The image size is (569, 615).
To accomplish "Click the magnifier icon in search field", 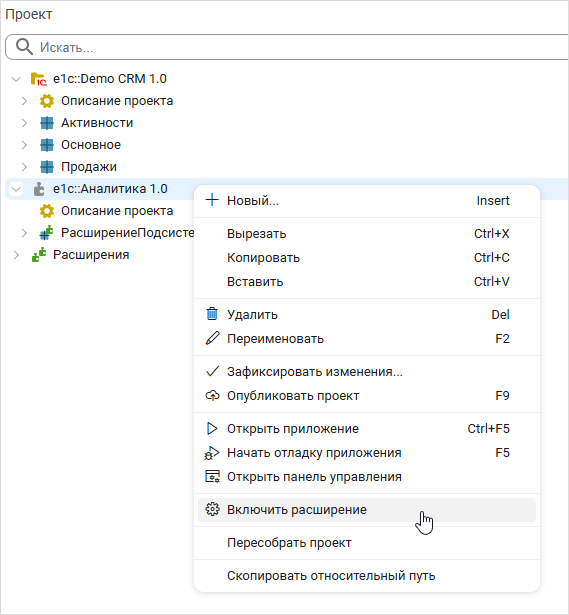I will click(x=24, y=47).
